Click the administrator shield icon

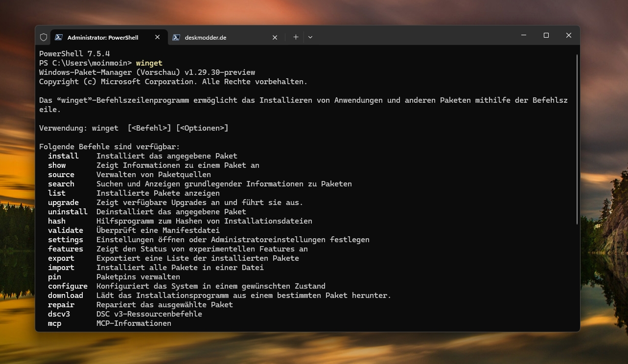click(44, 37)
